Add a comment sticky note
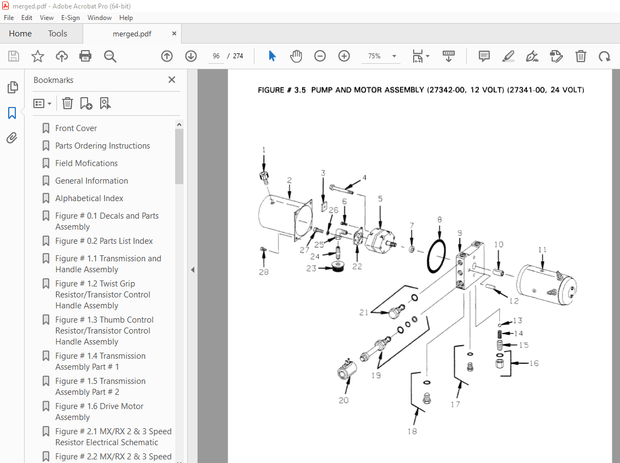 (484, 56)
